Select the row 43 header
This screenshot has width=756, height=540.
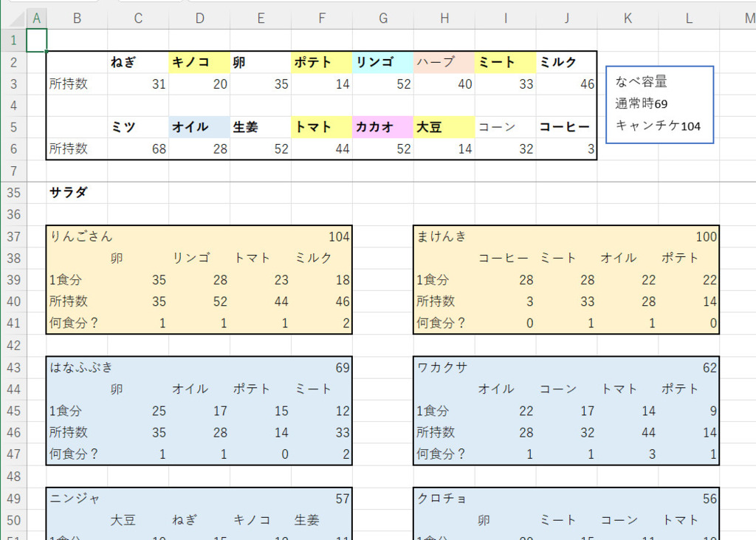tap(13, 367)
